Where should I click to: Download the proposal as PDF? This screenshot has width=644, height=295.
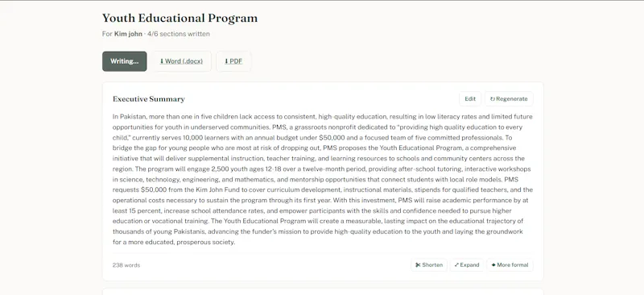[233, 61]
